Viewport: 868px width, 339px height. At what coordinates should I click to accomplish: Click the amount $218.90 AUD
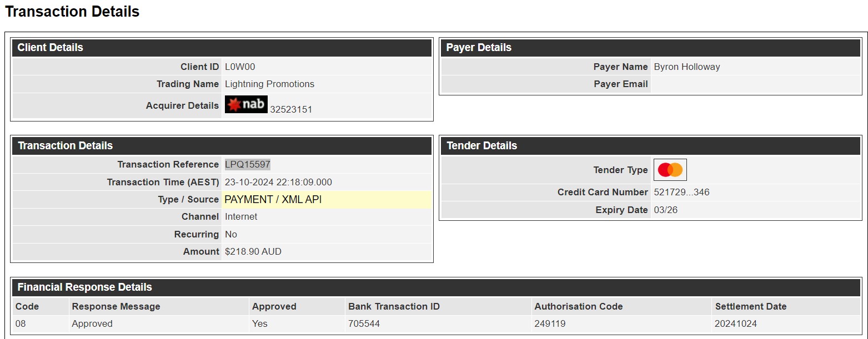(x=253, y=252)
